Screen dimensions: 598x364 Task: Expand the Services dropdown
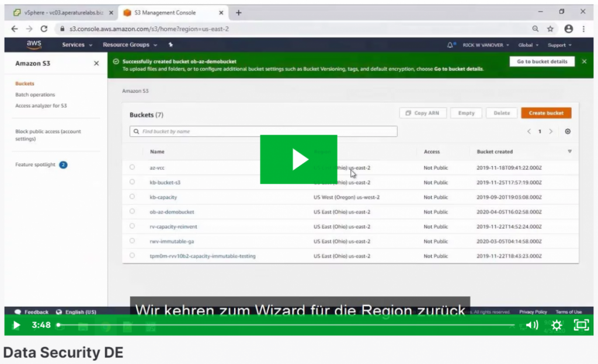point(77,45)
